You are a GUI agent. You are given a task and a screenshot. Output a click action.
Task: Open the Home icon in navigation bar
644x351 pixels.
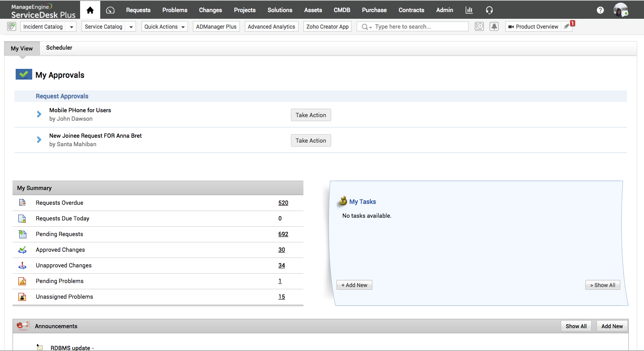coord(90,10)
